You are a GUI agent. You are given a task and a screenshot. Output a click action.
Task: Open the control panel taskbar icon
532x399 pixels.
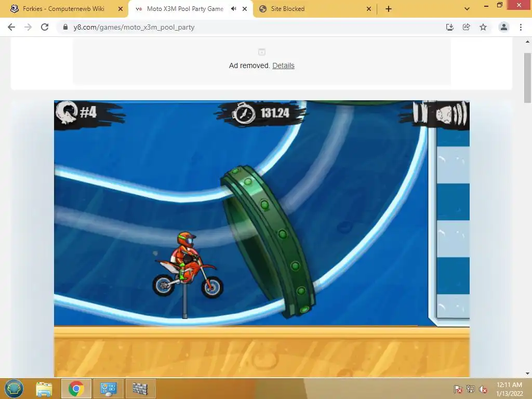pyautogui.click(x=108, y=389)
